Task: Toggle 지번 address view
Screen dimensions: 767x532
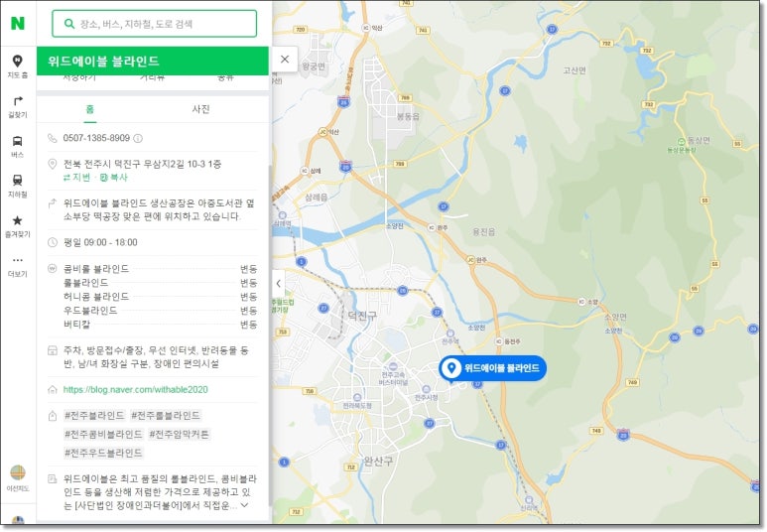Action: pos(76,178)
